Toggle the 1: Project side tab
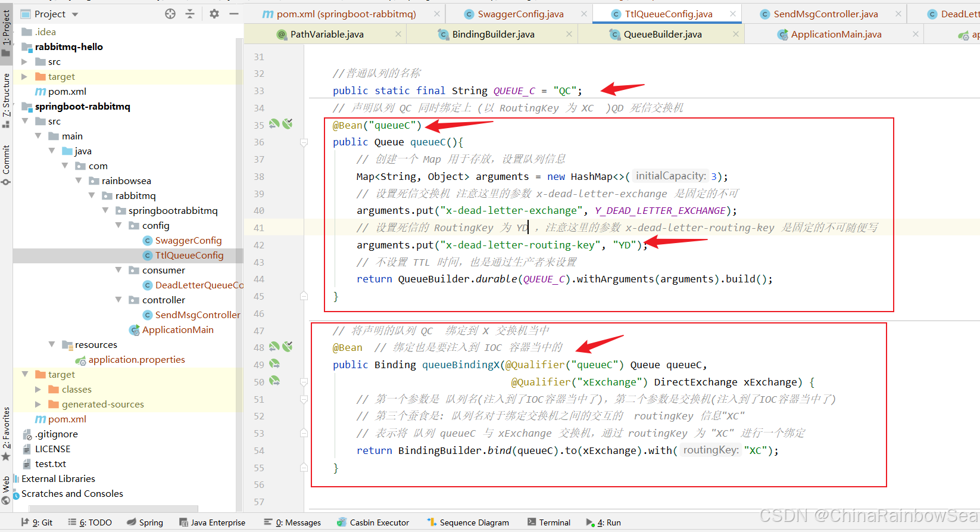Image resolution: width=980 pixels, height=532 pixels. 6,33
